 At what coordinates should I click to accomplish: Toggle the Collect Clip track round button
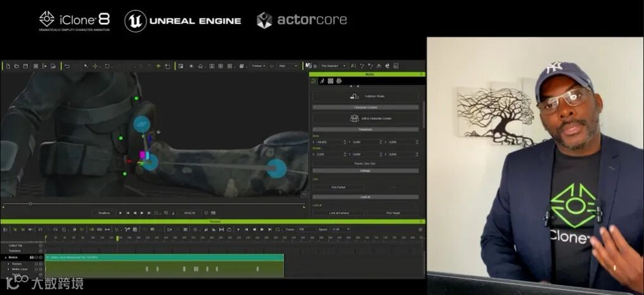pos(41,246)
